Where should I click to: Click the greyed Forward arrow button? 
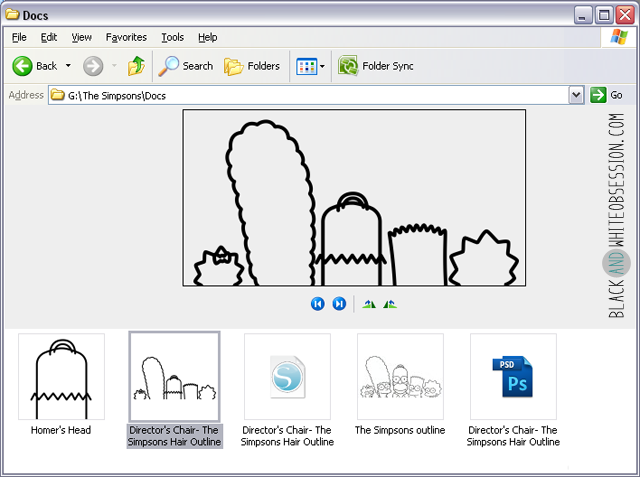click(93, 66)
